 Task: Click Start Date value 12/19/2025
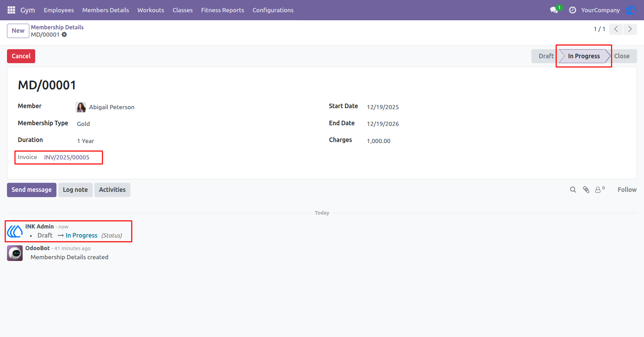383,107
